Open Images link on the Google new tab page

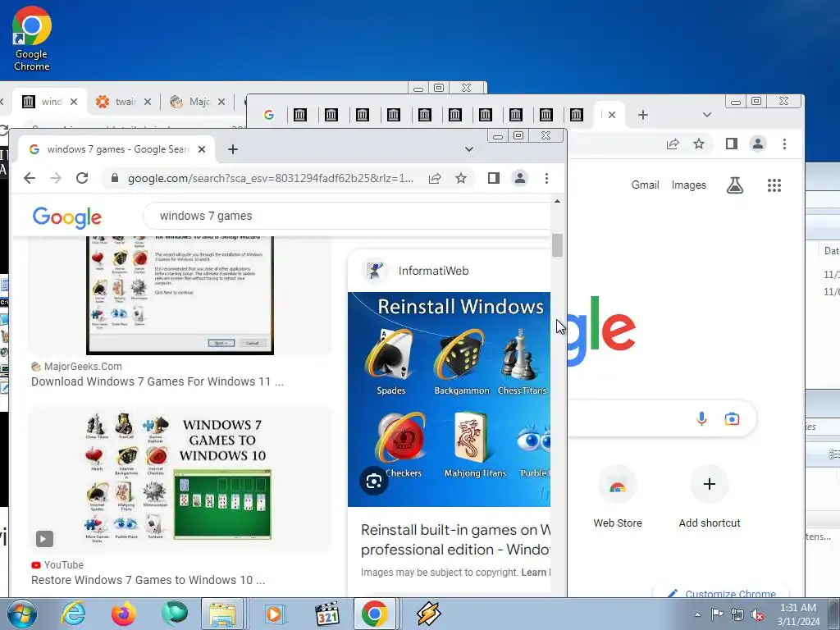coord(688,185)
